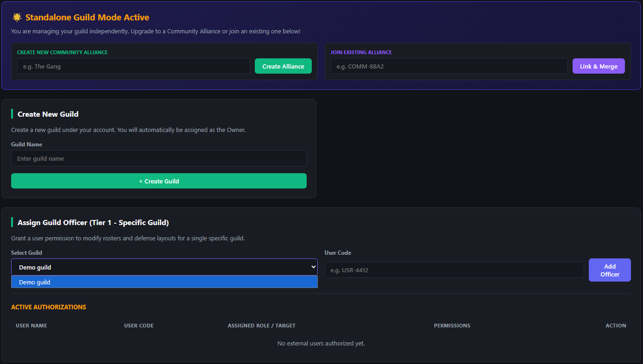Click the ASSIGNED ROLE / TARGET column header
643x364 pixels.
261,326
